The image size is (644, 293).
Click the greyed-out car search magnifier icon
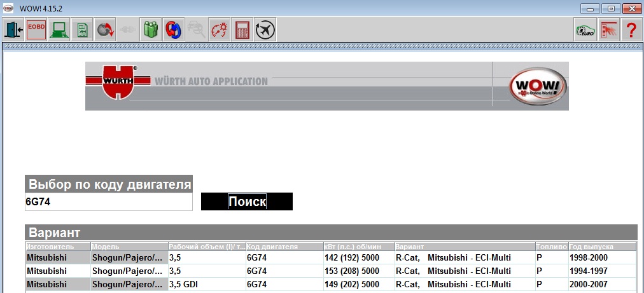[x=197, y=30]
